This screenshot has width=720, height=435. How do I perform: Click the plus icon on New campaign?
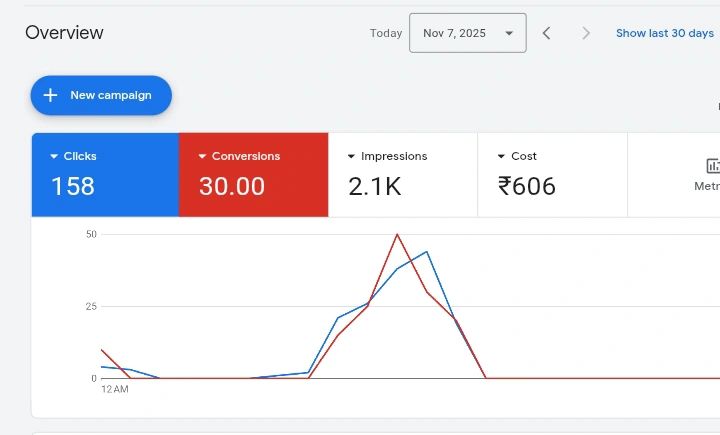(x=50, y=95)
